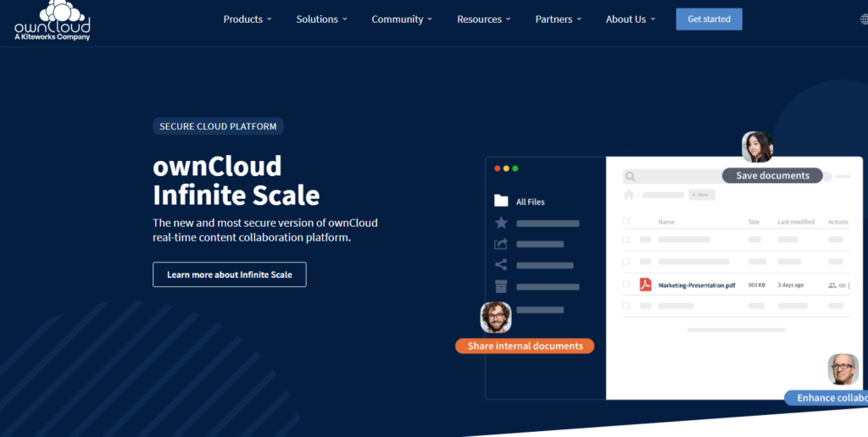Click the Size column header

coord(754,222)
